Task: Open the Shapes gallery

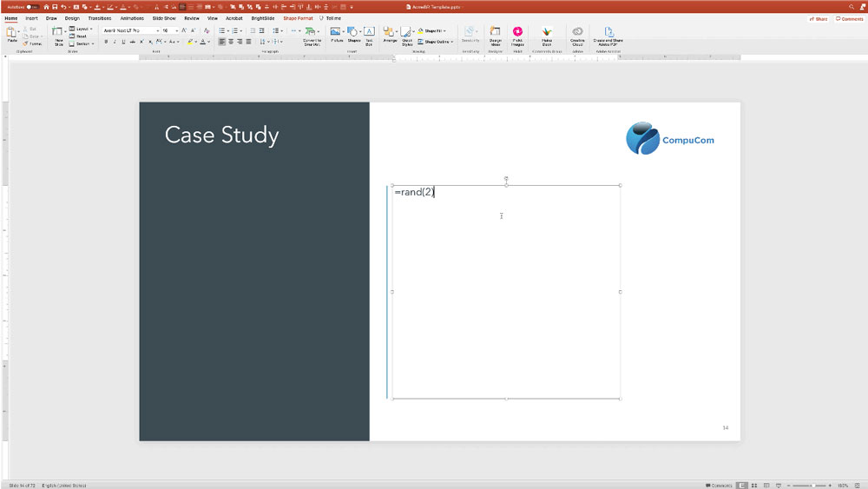Action: tap(353, 34)
